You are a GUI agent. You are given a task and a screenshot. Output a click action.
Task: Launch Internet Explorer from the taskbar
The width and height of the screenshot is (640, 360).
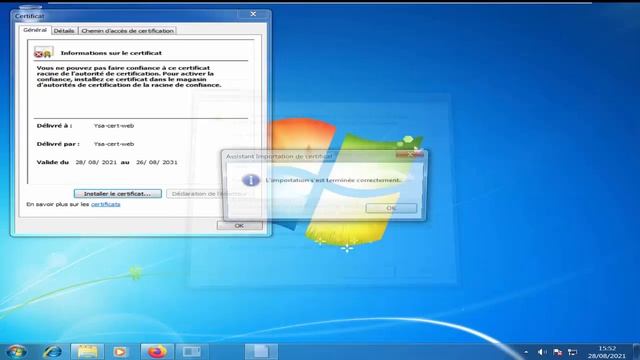point(53,352)
